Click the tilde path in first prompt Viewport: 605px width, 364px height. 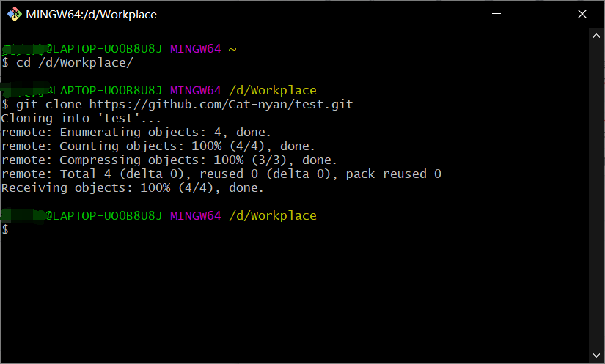pyautogui.click(x=232, y=49)
